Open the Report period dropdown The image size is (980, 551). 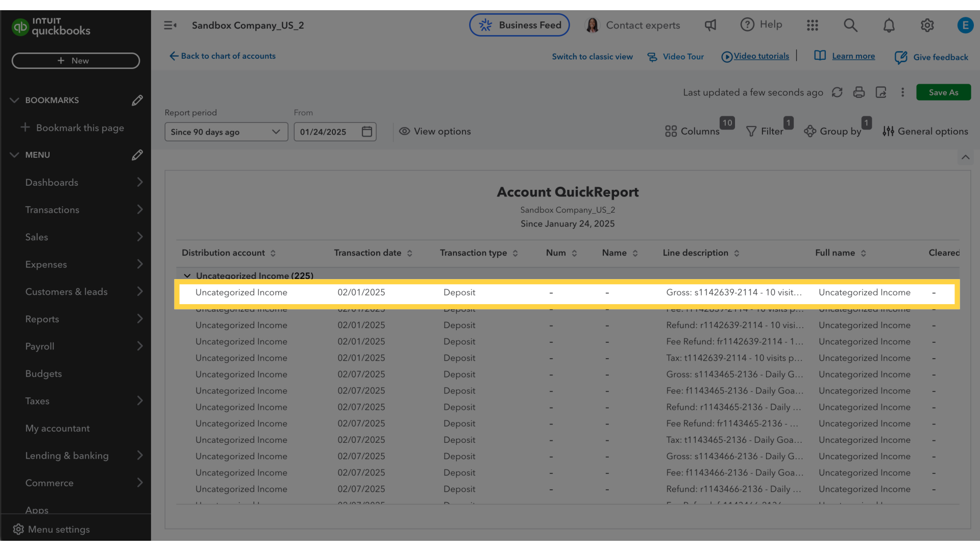pyautogui.click(x=226, y=132)
